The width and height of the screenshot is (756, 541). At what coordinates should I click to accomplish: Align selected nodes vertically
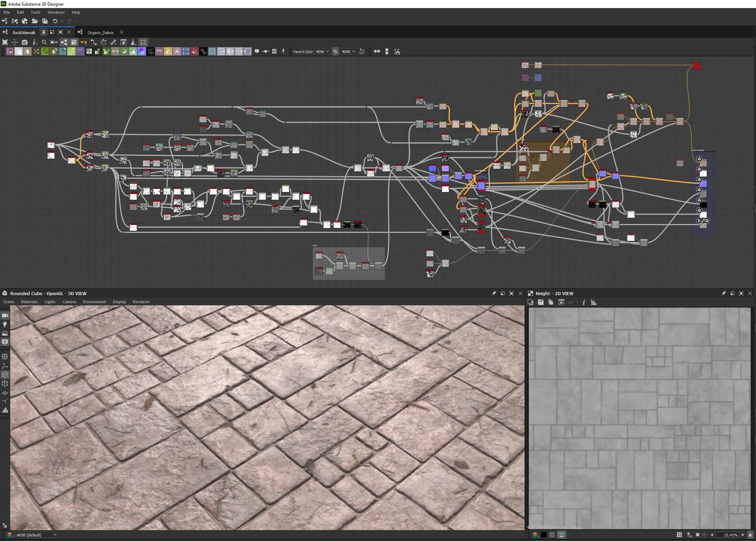[387, 52]
